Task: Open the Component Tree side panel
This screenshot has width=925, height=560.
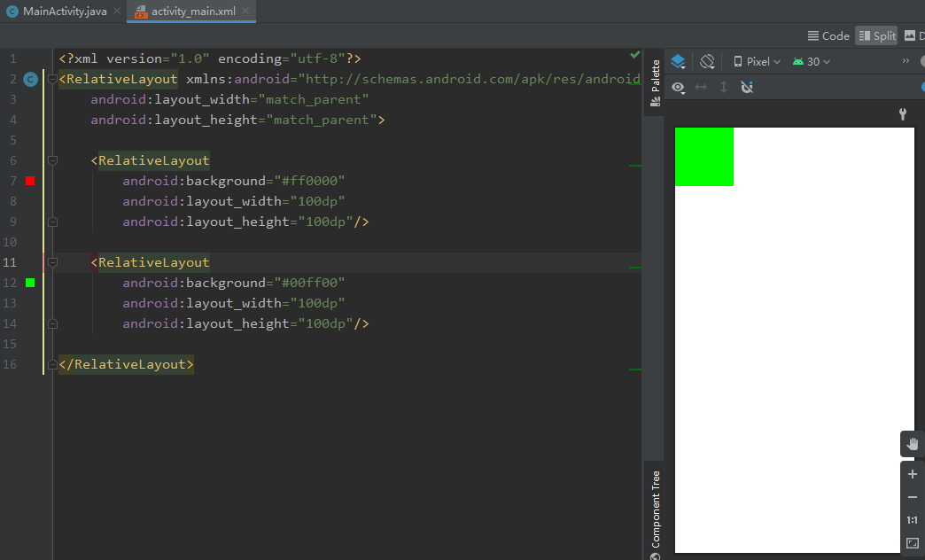Action: click(x=655, y=515)
